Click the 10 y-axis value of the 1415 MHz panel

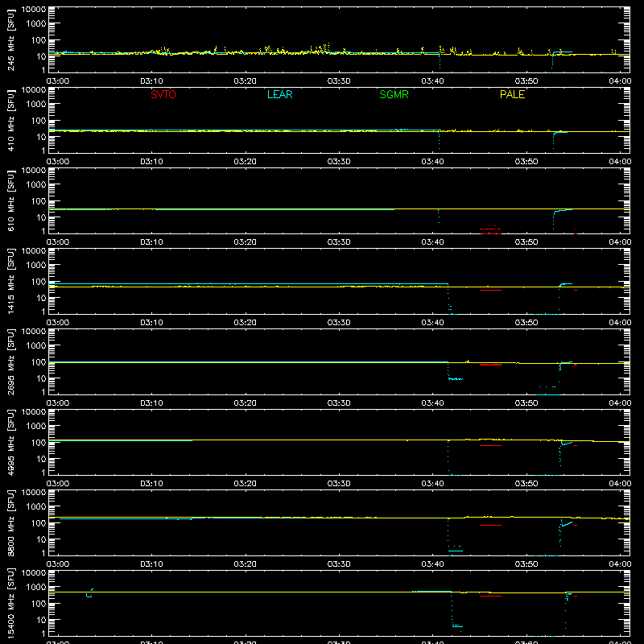tap(41, 298)
